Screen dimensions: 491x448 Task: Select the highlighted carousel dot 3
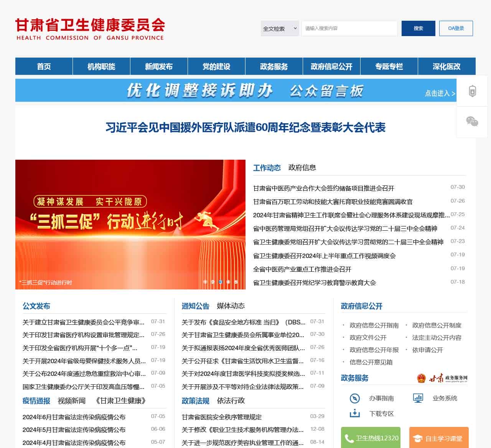click(x=221, y=281)
